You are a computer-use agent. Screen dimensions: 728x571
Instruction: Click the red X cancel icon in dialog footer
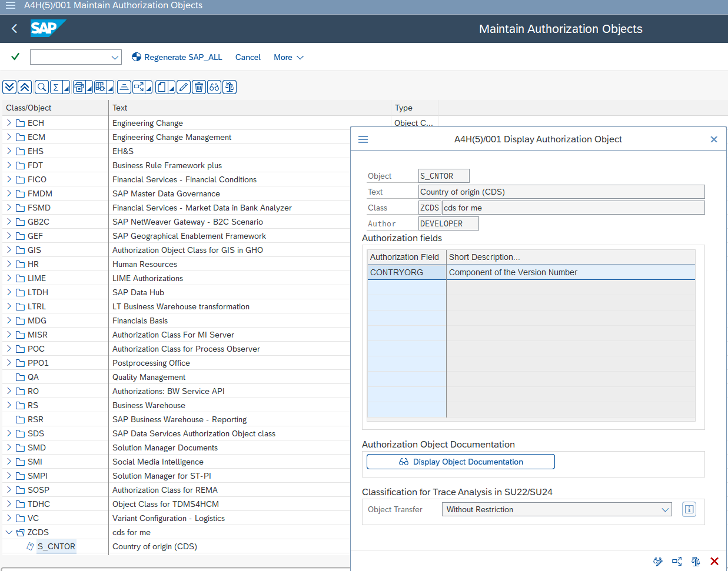pyautogui.click(x=714, y=562)
